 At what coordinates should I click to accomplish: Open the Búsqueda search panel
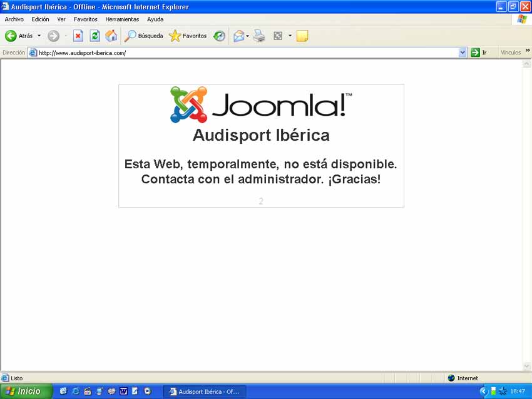[143, 36]
